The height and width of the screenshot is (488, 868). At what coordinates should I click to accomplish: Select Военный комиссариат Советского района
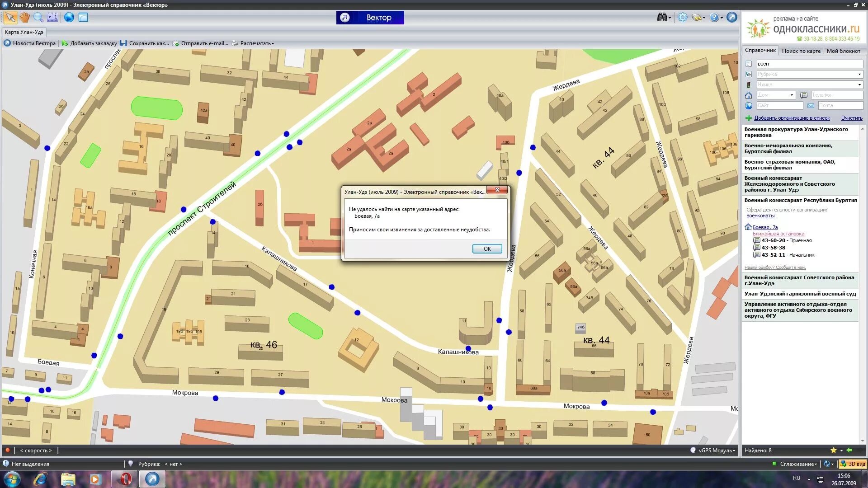800,281
